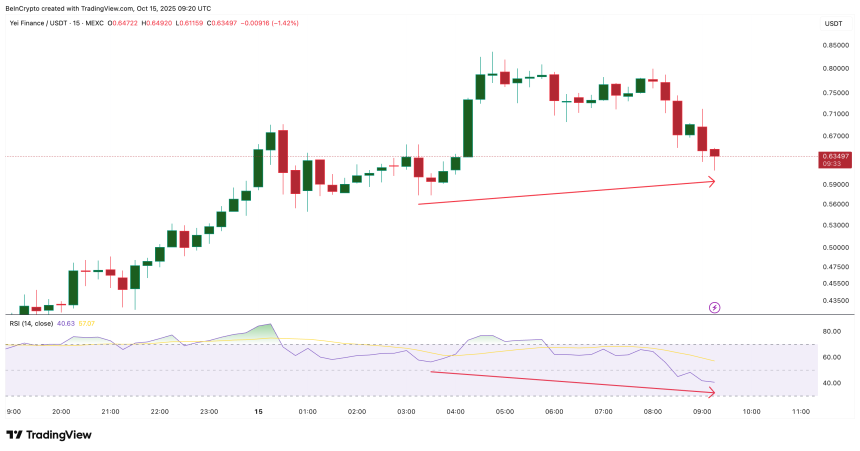Click the yellow RSI average value 57.07

coord(84,322)
